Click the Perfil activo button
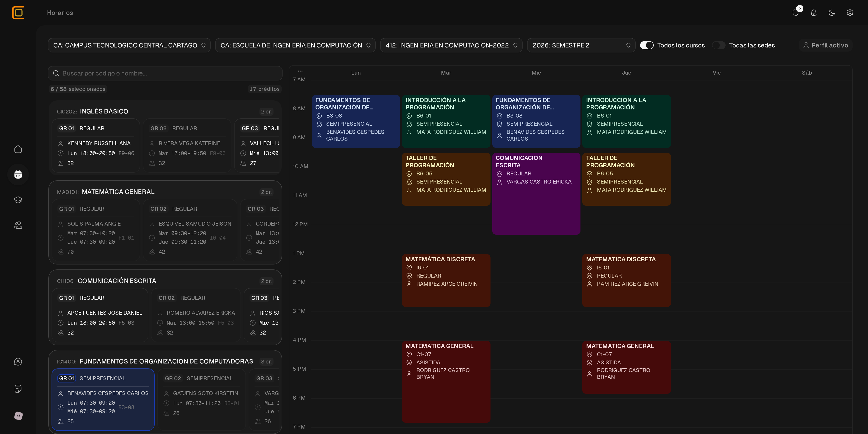868x434 pixels. click(826, 45)
